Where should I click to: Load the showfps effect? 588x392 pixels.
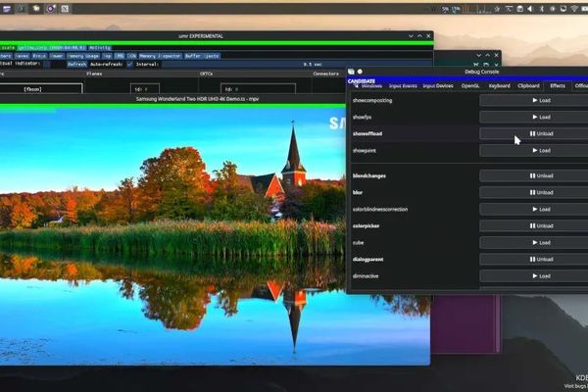[x=534, y=117]
